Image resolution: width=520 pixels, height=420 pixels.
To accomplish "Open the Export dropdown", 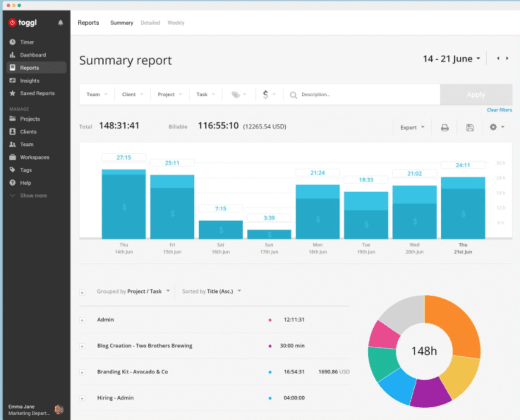I will [x=412, y=128].
